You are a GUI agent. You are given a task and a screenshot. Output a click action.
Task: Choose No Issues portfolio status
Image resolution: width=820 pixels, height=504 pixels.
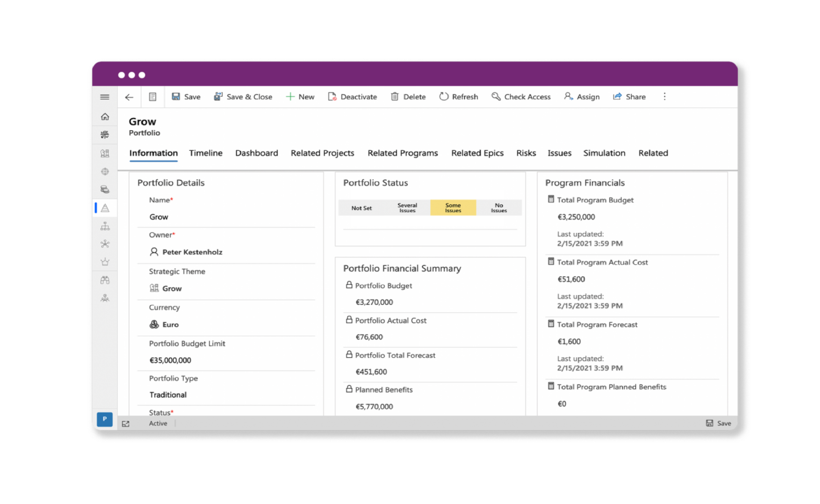[x=499, y=208]
